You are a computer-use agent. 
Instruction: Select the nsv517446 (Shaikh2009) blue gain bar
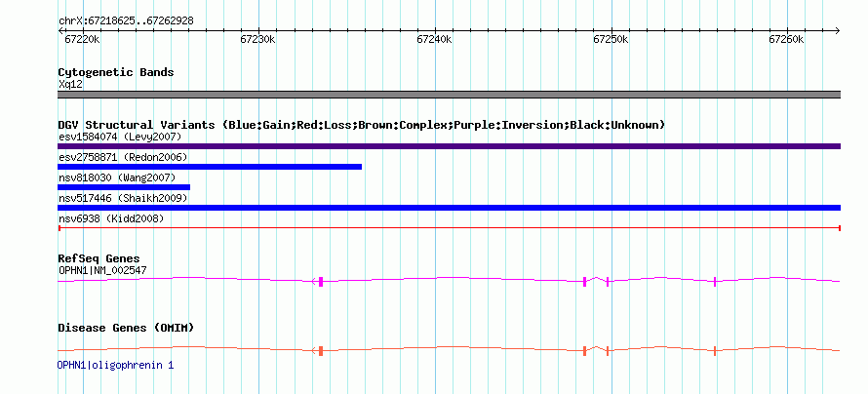click(x=449, y=208)
